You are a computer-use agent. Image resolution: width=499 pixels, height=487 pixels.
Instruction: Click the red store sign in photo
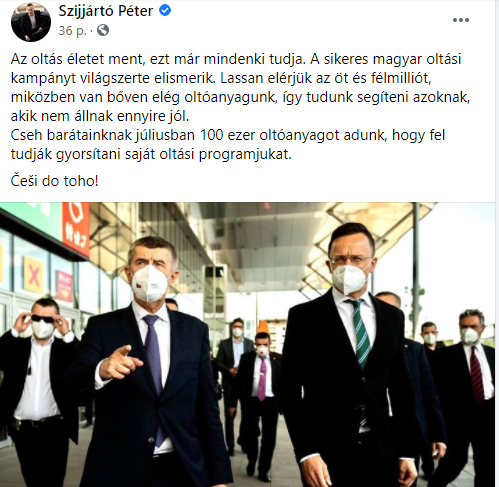pos(76,228)
